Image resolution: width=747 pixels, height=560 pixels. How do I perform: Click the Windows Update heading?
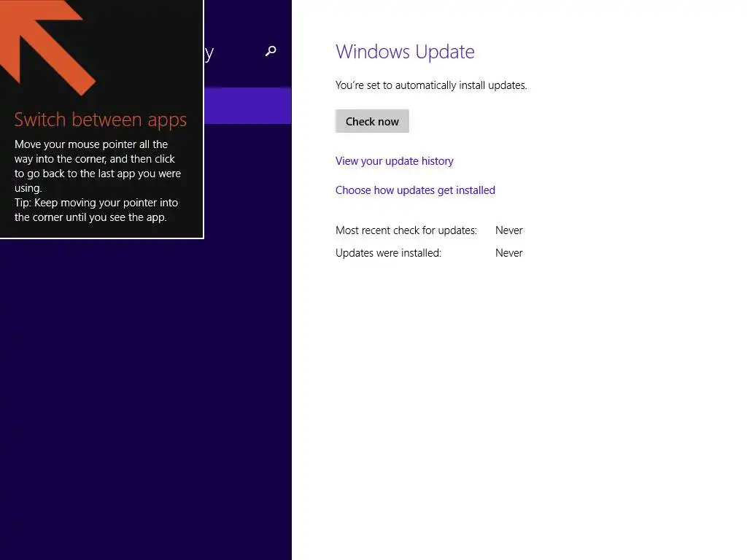coord(405,52)
